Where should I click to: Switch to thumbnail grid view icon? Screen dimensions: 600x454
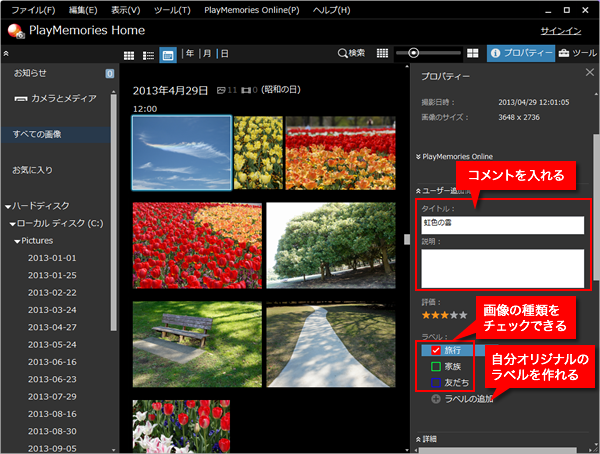click(x=128, y=53)
